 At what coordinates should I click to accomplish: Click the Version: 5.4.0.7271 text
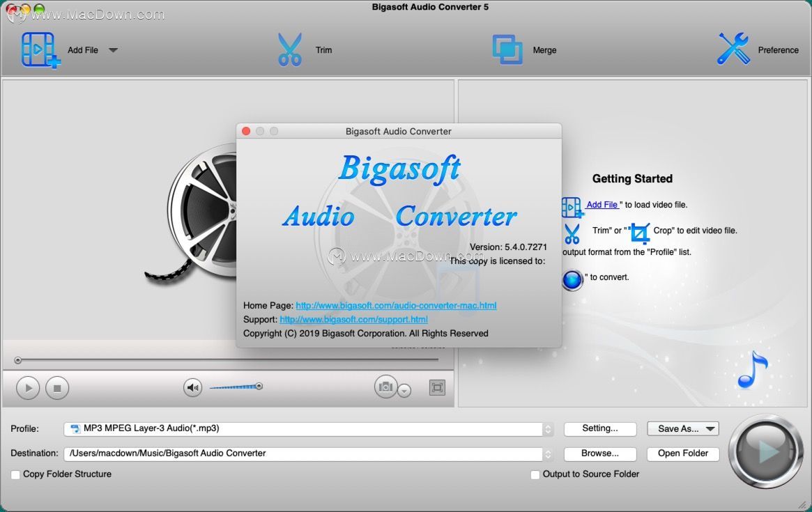(x=508, y=247)
